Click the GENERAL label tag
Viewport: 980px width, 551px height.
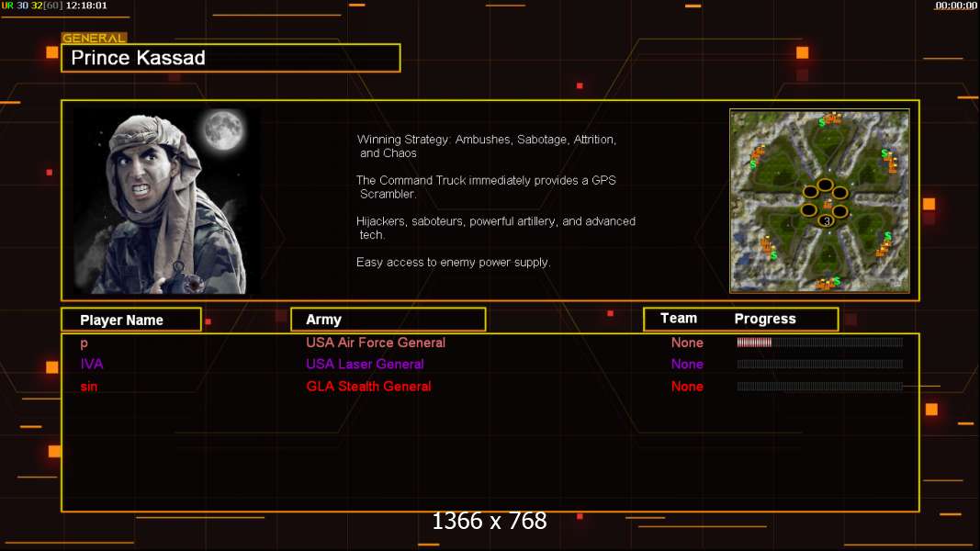(x=94, y=38)
